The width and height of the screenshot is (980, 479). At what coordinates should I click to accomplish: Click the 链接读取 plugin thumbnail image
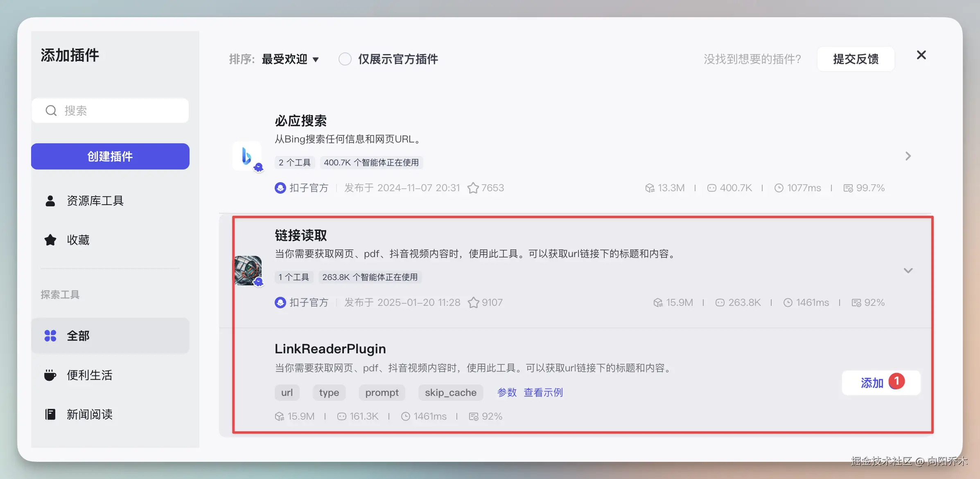point(248,270)
